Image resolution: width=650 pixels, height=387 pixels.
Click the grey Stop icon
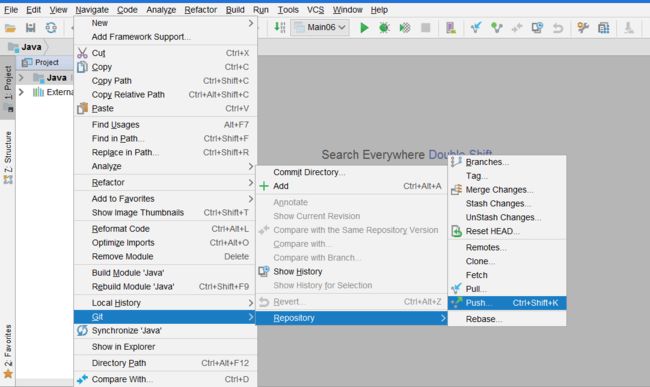pos(425,28)
